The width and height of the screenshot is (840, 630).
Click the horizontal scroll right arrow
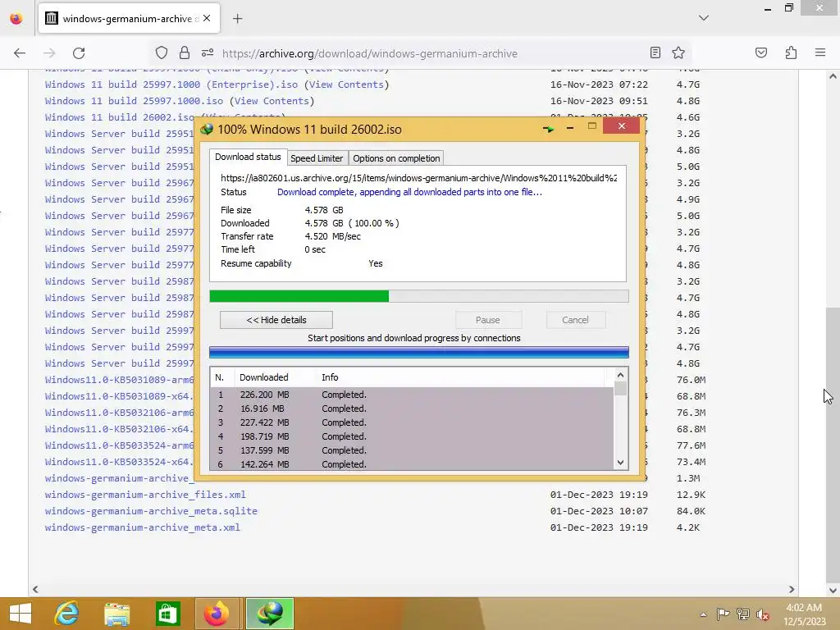click(x=792, y=589)
